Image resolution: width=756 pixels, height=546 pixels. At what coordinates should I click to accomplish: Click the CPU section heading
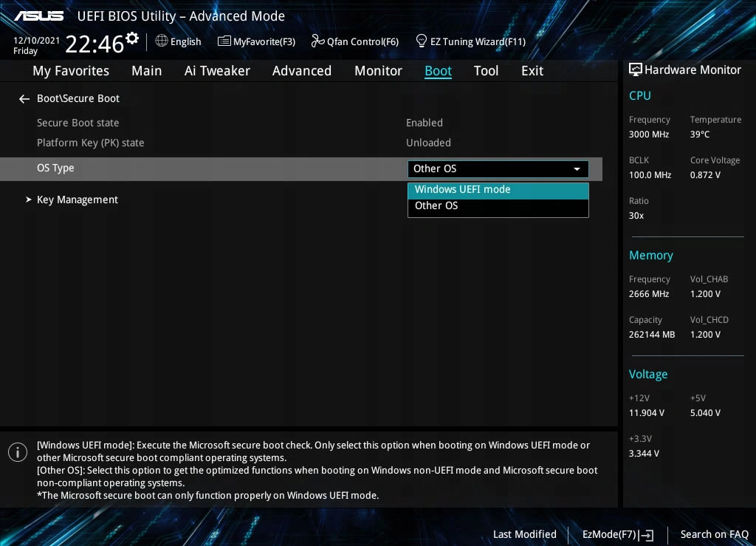coord(640,95)
